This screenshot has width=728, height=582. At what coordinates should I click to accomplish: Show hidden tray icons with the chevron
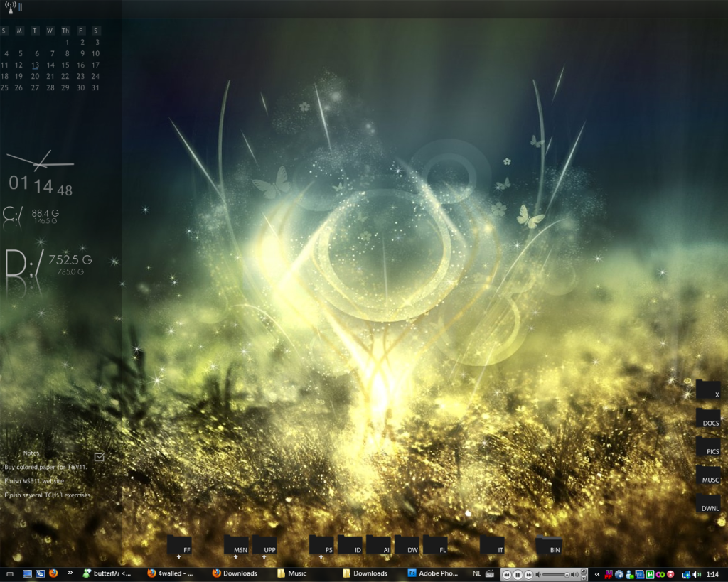pyautogui.click(x=597, y=575)
